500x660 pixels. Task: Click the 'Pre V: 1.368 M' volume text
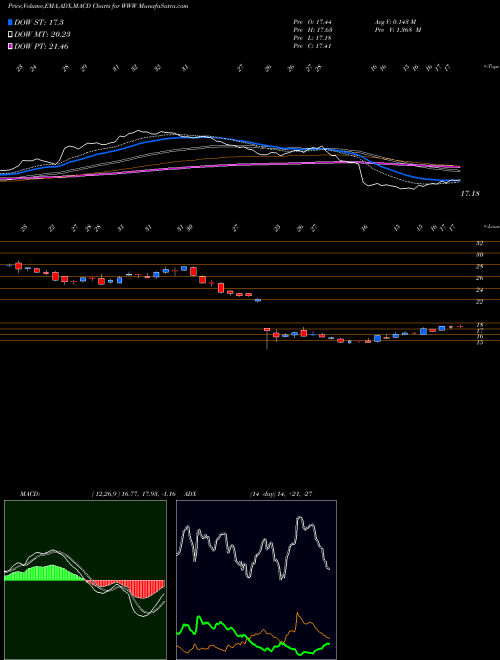click(x=397, y=30)
